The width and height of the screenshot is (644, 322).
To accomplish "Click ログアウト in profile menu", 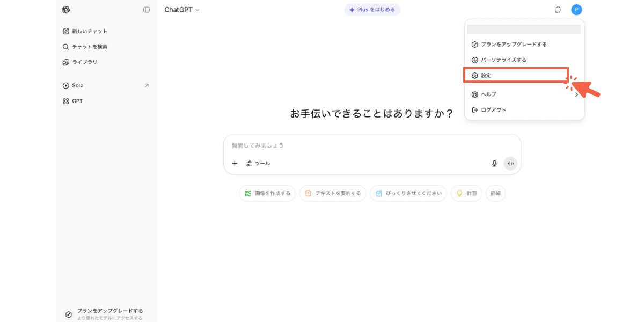I will (524, 110).
